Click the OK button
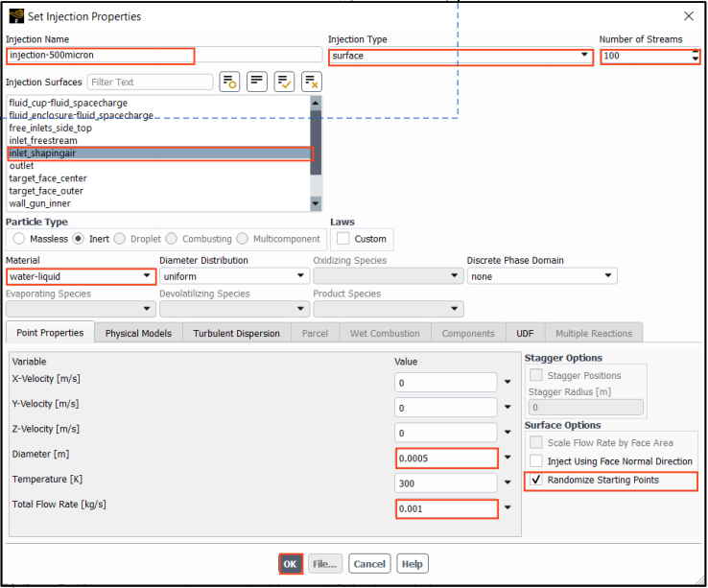This screenshot has width=708, height=588. [290, 564]
